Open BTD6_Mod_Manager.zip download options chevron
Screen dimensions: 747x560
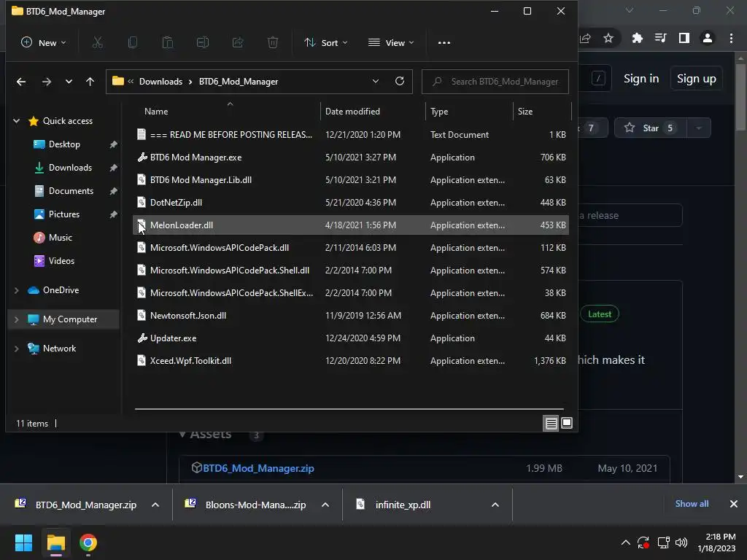[155, 505]
